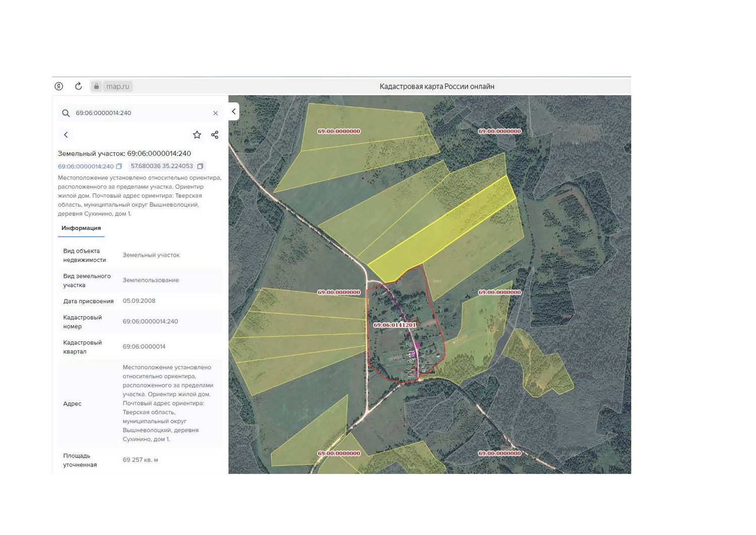Click the coordinates 57.680036 35.224053
Viewport: 756px width, 535px height.
[162, 166]
